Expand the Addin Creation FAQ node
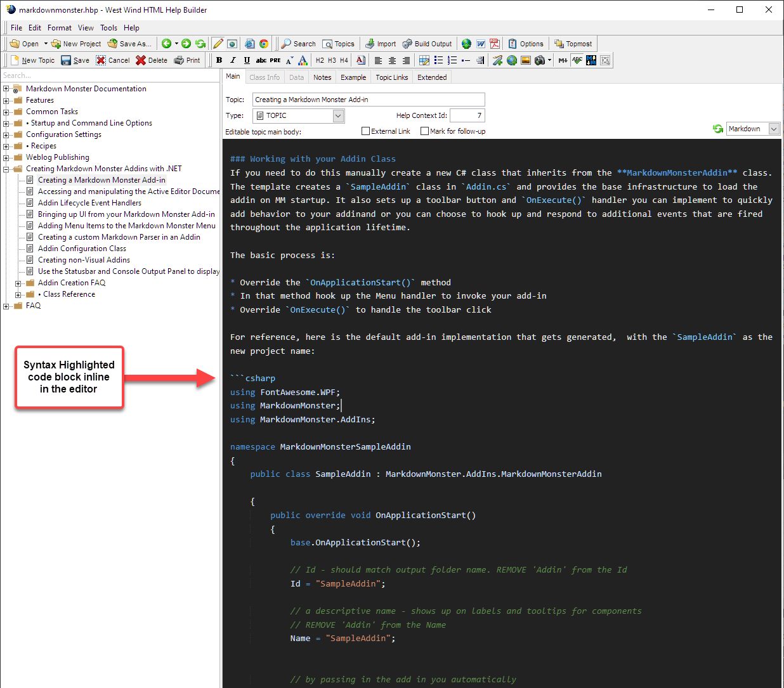 coord(18,283)
